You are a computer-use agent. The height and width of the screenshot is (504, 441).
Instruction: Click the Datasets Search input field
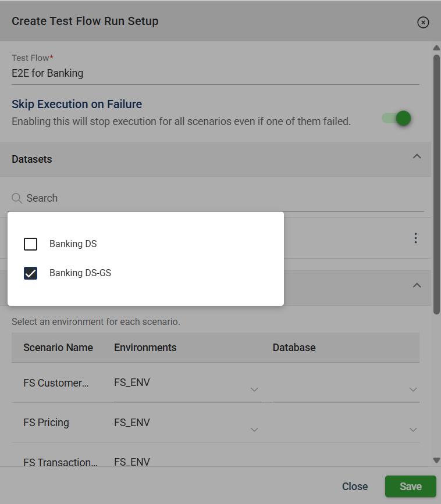[x=221, y=198]
